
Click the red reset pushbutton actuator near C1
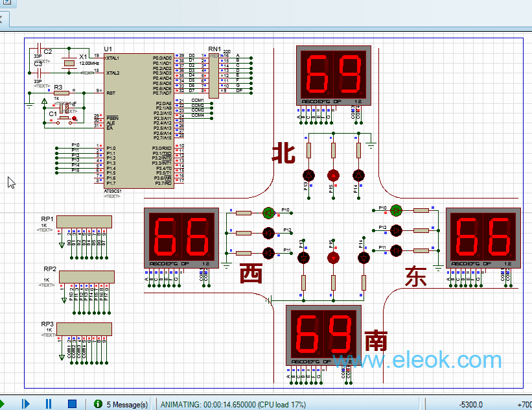click(74, 119)
